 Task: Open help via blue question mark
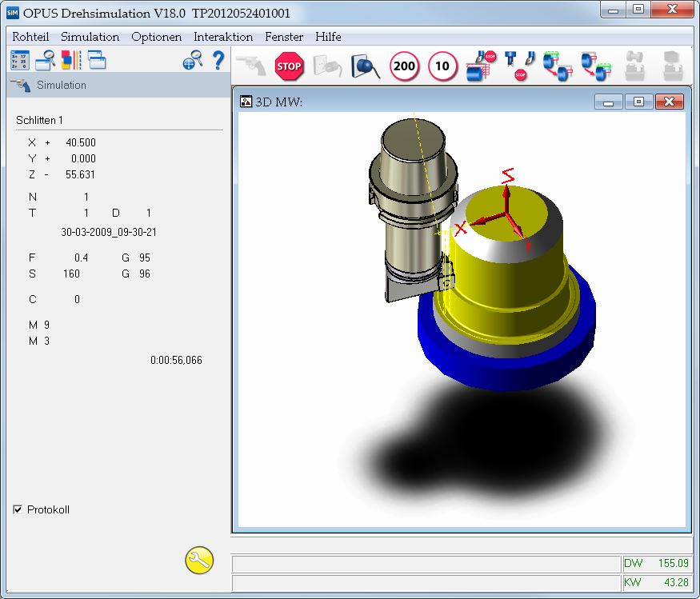click(218, 60)
